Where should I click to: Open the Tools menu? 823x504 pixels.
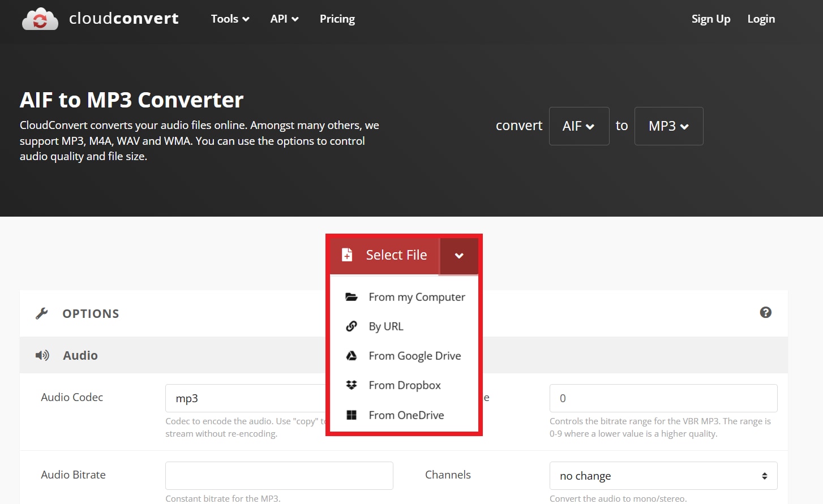(230, 19)
